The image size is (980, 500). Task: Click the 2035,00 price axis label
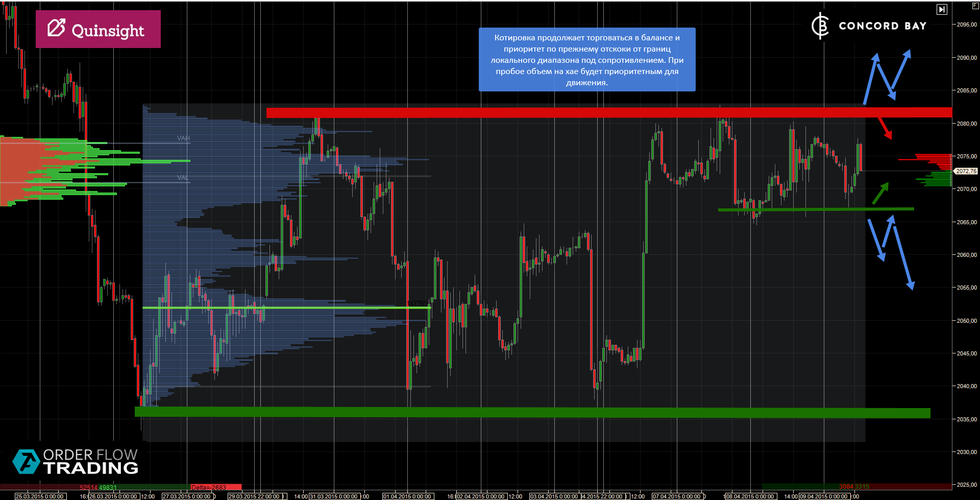[967, 419]
